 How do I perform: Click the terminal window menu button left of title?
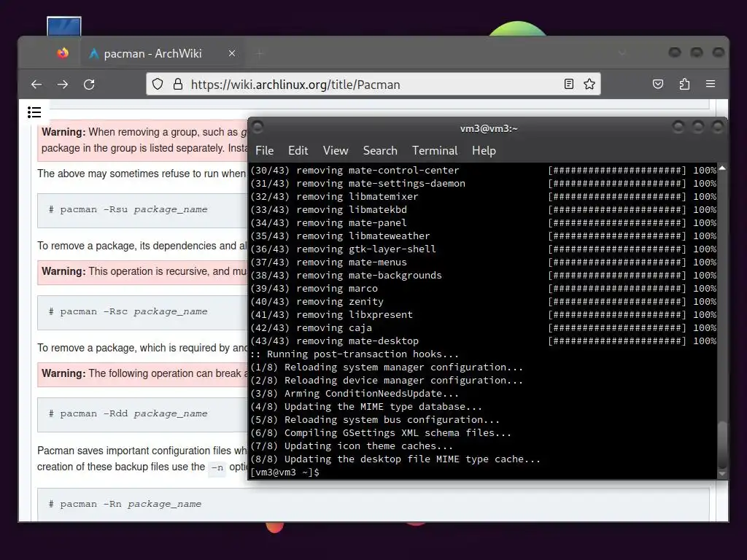tap(258, 127)
